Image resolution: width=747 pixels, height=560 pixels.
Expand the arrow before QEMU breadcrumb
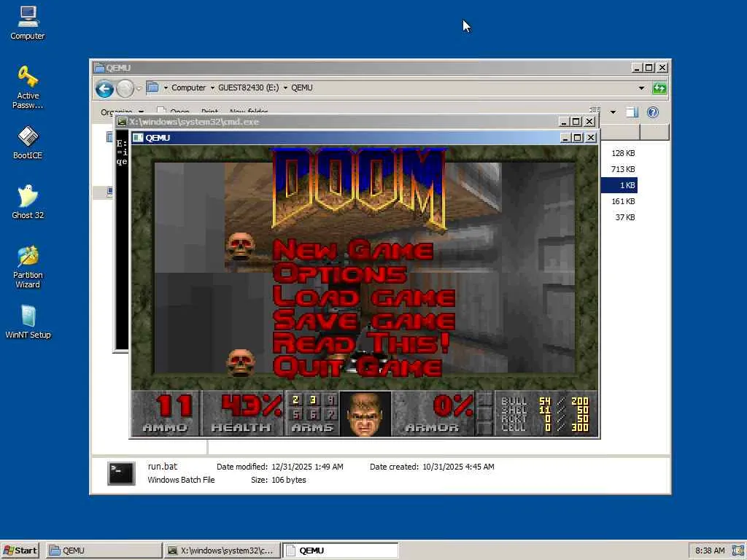click(x=285, y=87)
